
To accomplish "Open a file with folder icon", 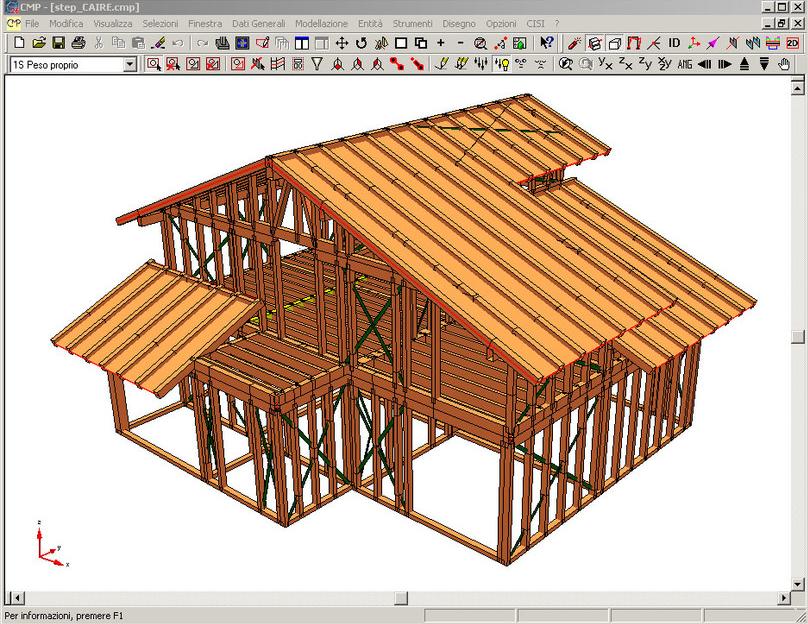I will 39,43.
